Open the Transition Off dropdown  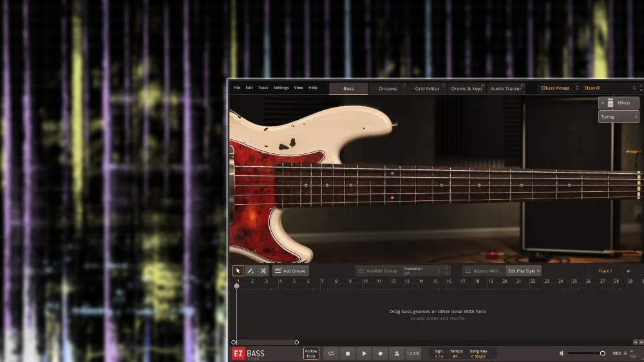pos(422,271)
